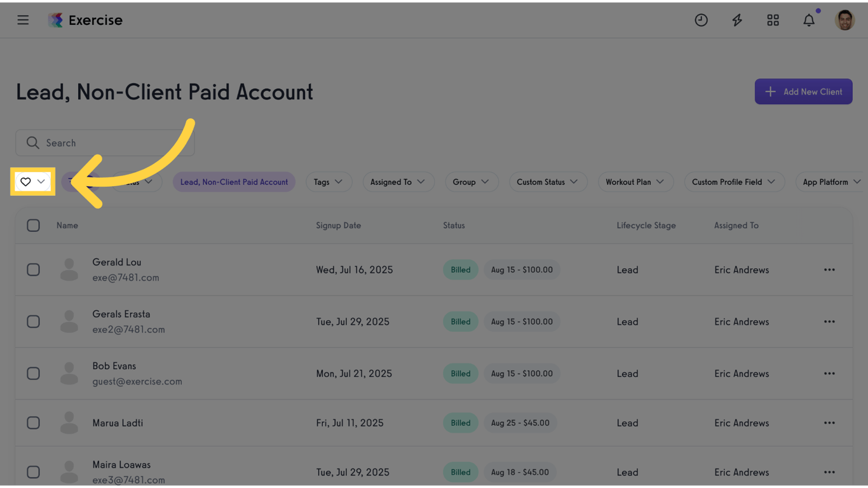The height and width of the screenshot is (488, 868).
Task: Open the lightning bolt quick actions
Action: [x=737, y=20]
